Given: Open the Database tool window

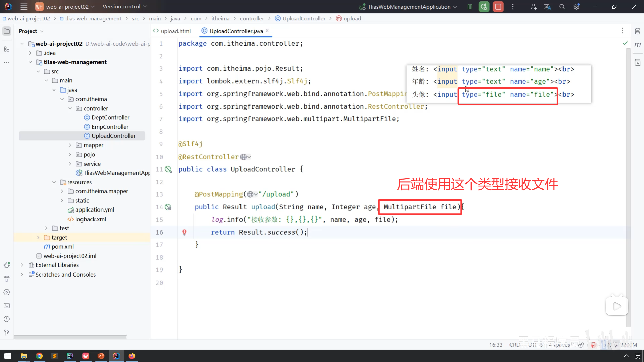Looking at the screenshot, I should coord(637,31).
